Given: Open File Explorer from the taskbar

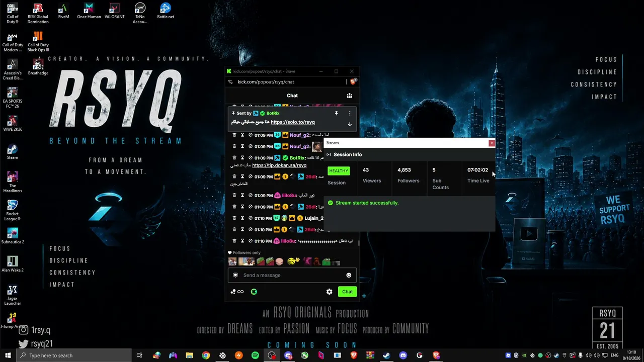Looking at the screenshot, I should click(189, 355).
